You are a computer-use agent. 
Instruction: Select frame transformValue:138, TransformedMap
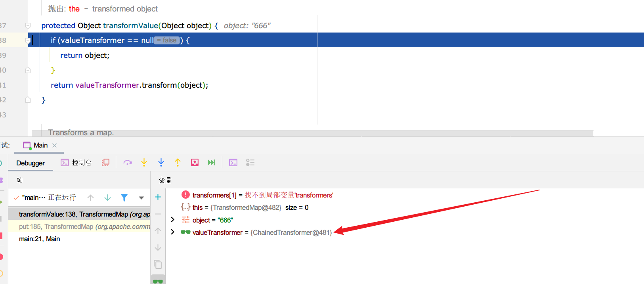pyautogui.click(x=79, y=214)
